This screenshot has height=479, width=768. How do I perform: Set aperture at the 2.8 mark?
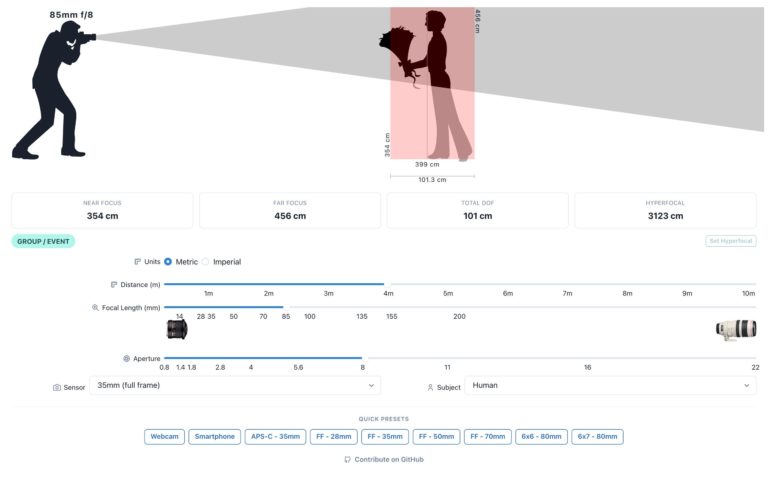pos(220,367)
